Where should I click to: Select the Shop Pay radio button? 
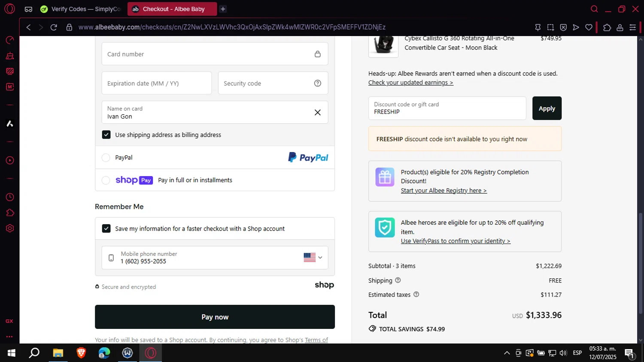point(106,180)
